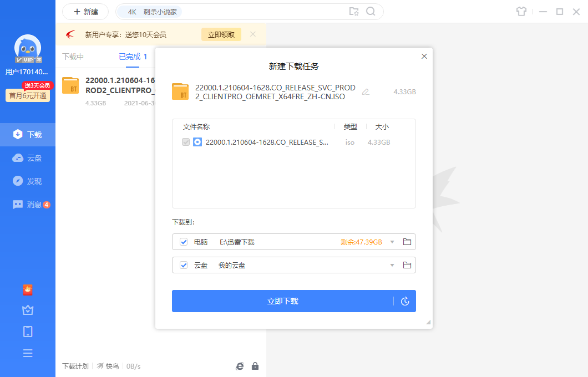The image size is (588, 377).
Task: Check the ISO file in the file list
Action: tap(185, 142)
